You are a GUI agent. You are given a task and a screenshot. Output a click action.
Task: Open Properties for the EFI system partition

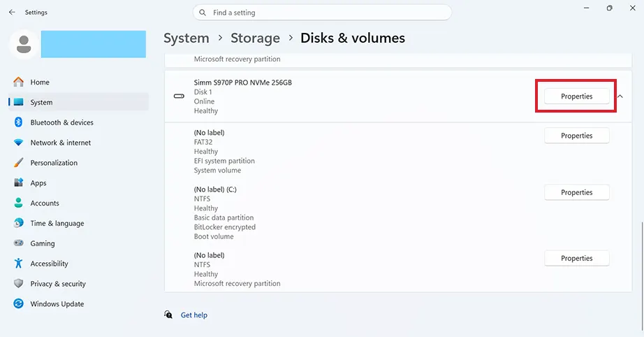pyautogui.click(x=577, y=136)
